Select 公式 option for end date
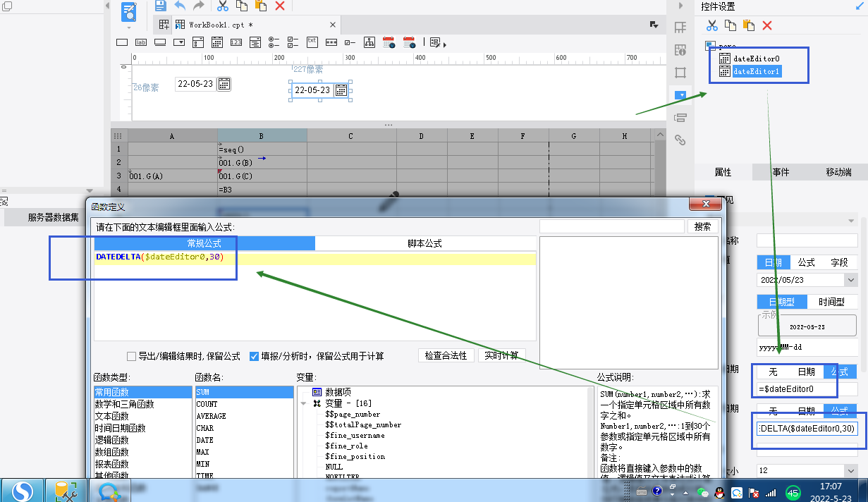Screen dimensions: 868x502 pos(840,411)
